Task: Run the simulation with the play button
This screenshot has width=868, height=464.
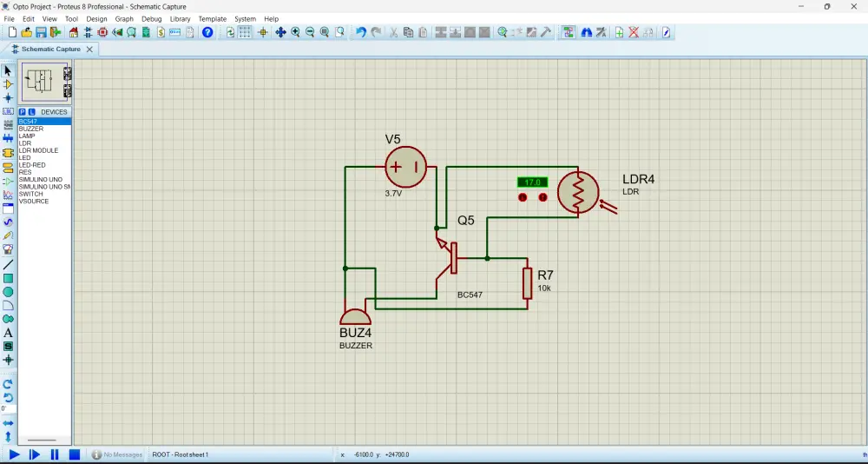Action: [15, 454]
